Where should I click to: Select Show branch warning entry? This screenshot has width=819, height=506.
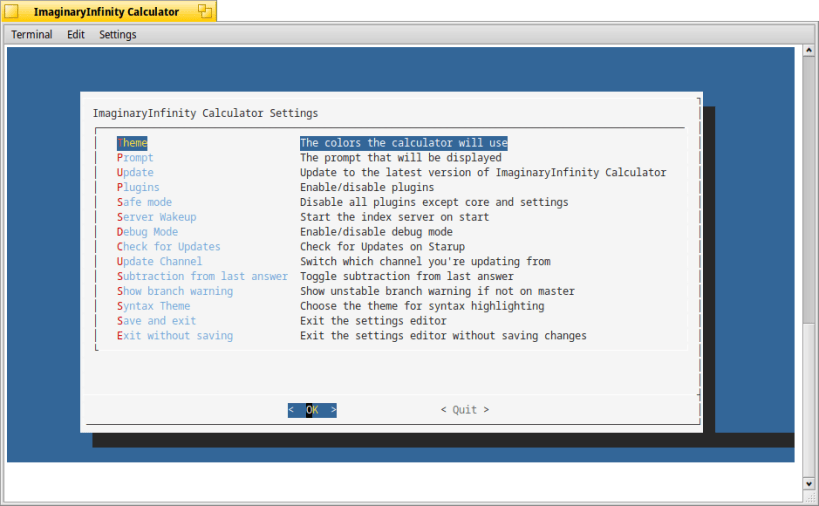175,291
